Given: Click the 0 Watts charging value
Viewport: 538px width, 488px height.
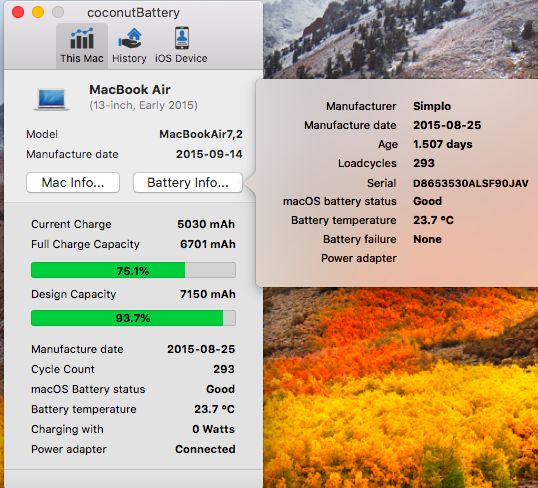Looking at the screenshot, I should click(213, 429).
